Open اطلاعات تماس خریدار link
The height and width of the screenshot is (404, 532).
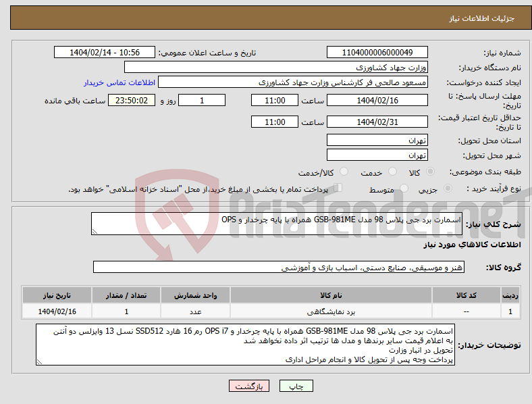click(119, 82)
